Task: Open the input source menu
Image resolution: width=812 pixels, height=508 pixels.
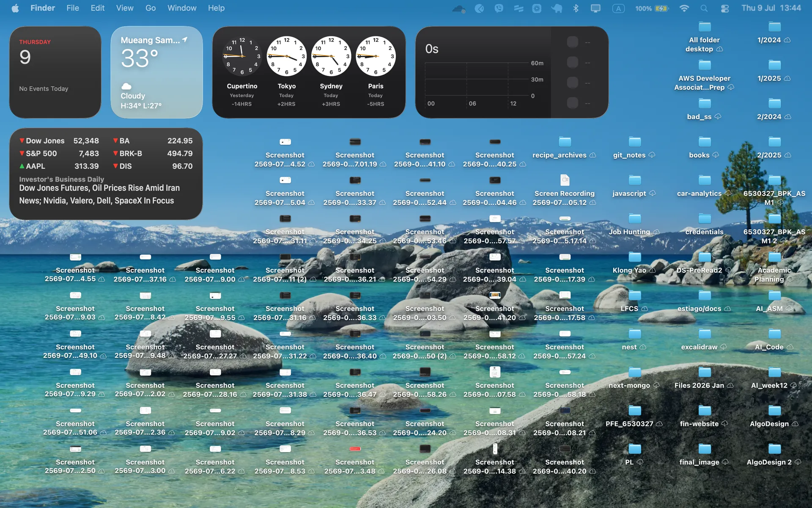Action: point(618,8)
